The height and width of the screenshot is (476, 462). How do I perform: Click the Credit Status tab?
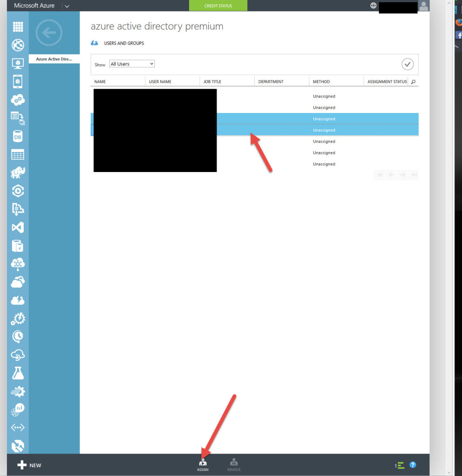coord(218,6)
